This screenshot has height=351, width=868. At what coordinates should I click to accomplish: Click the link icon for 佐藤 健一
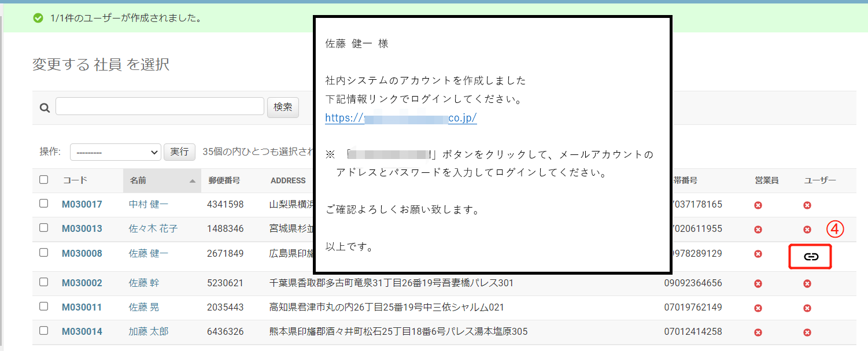pos(811,257)
